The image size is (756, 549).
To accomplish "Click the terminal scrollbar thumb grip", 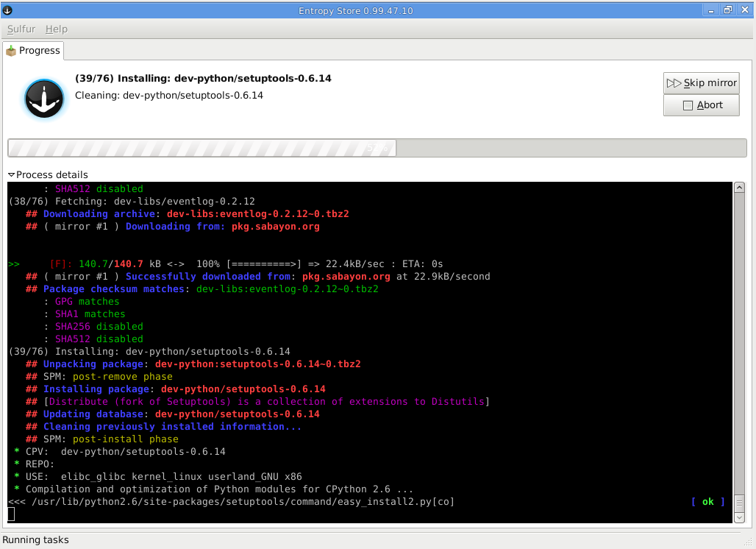I will 739,503.
